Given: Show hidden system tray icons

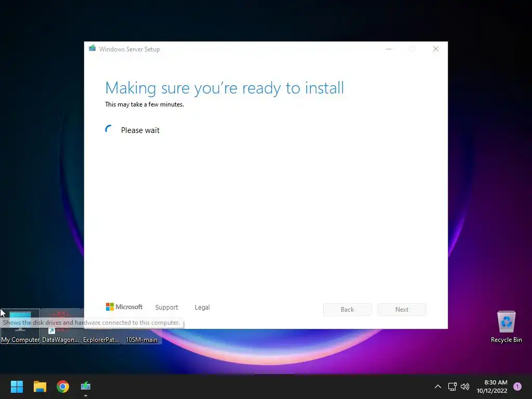Looking at the screenshot, I should pyautogui.click(x=437, y=387).
